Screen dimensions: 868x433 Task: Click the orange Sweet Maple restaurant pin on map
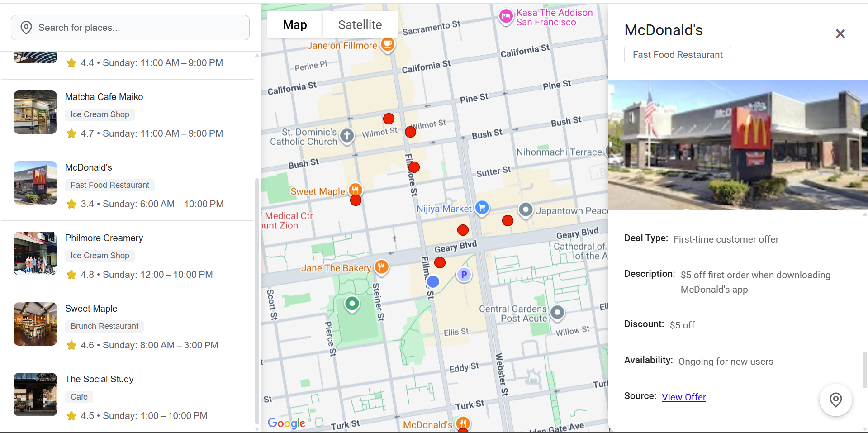coord(356,190)
